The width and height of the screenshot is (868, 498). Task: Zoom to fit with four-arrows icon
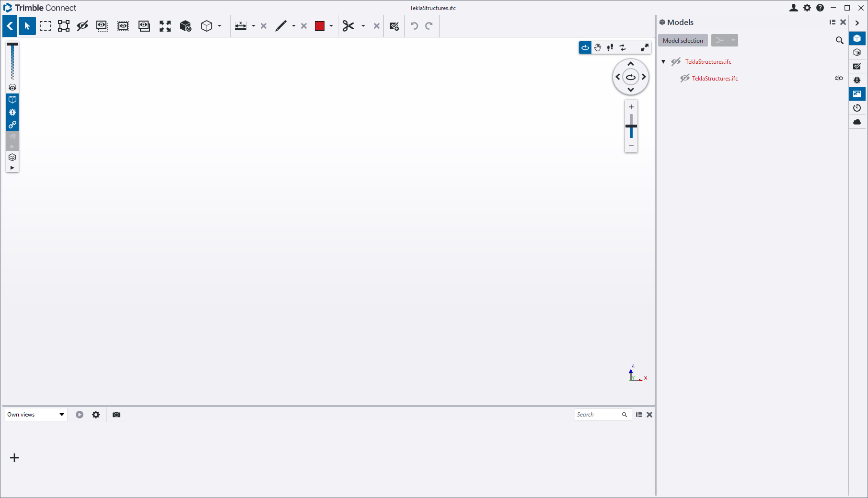(165, 26)
